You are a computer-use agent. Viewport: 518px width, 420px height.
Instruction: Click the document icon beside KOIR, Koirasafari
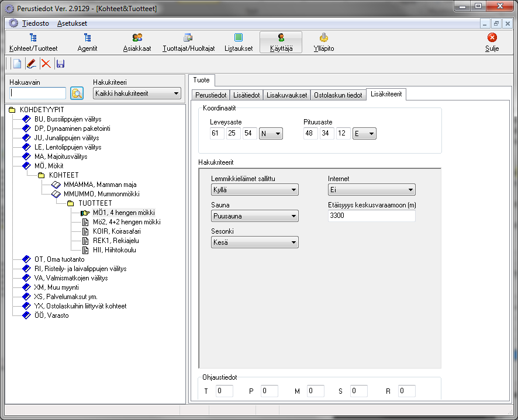85,231
